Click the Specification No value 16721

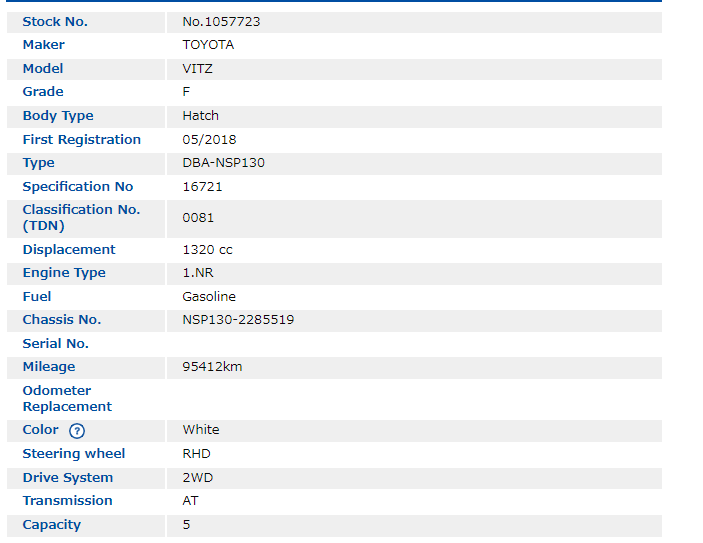tap(202, 187)
